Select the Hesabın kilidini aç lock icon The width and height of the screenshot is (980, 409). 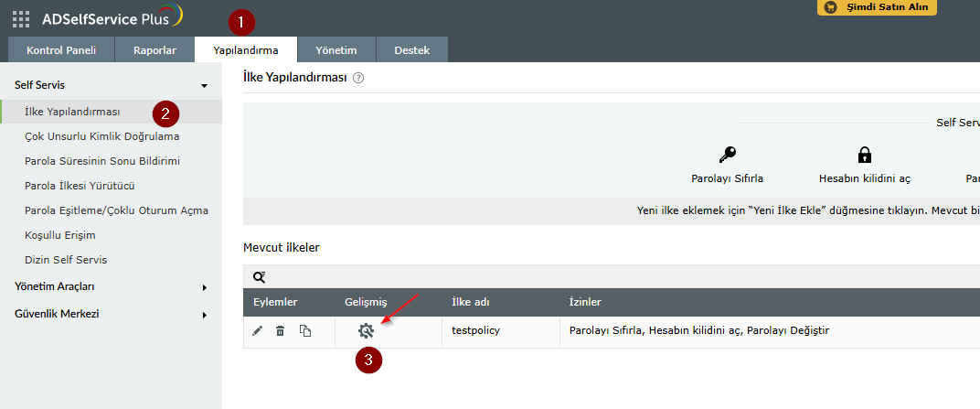click(865, 155)
